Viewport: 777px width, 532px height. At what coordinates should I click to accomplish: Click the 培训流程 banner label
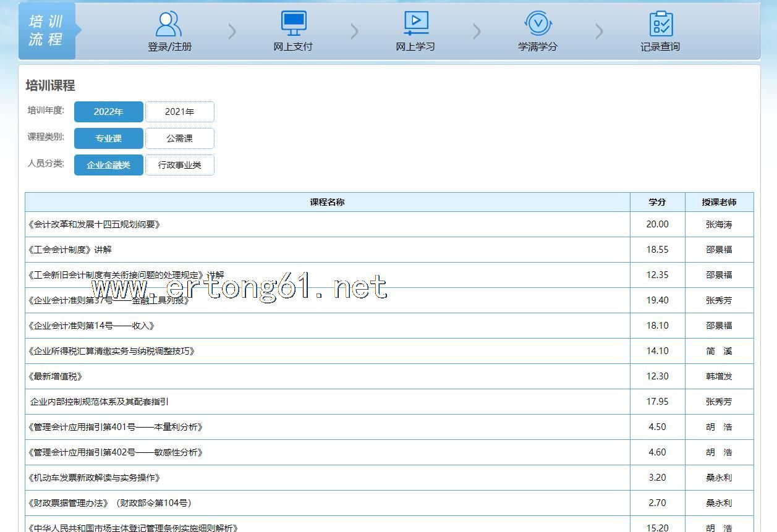coord(46,31)
